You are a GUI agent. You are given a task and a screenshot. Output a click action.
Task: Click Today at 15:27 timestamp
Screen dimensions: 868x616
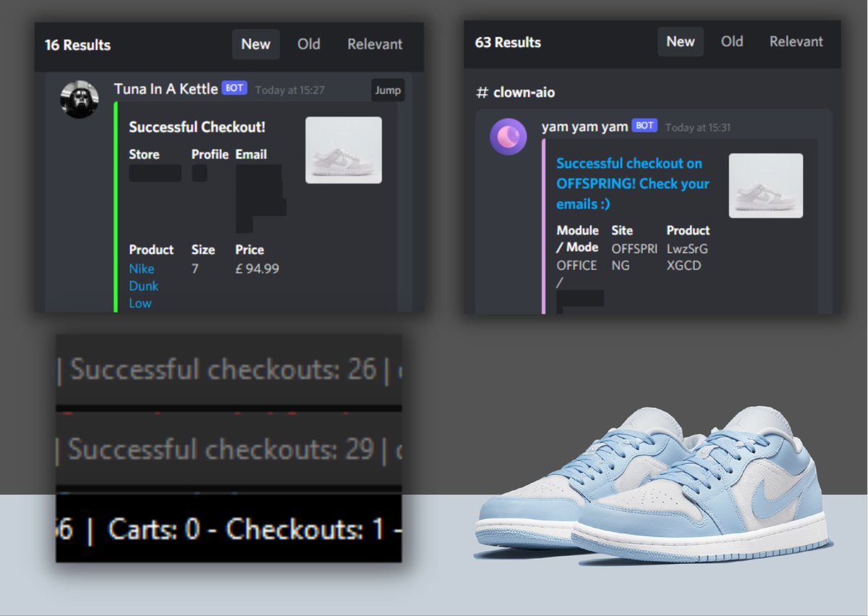click(x=290, y=90)
